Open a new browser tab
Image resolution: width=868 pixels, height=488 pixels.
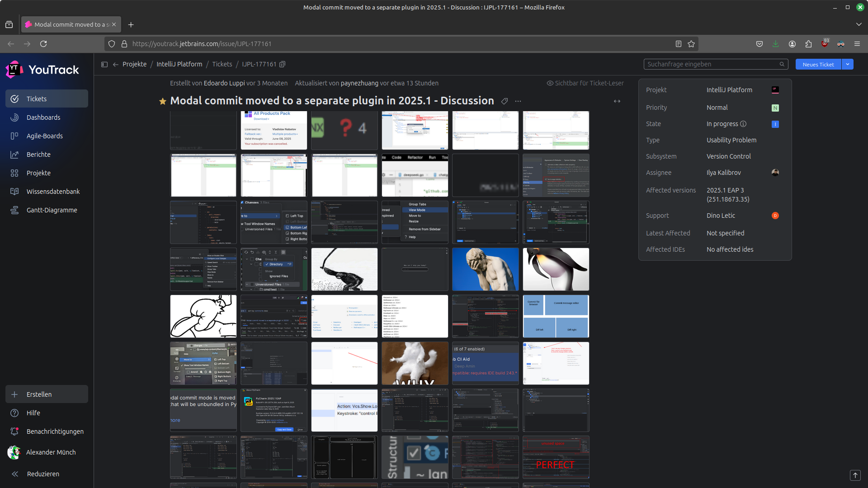click(x=131, y=25)
